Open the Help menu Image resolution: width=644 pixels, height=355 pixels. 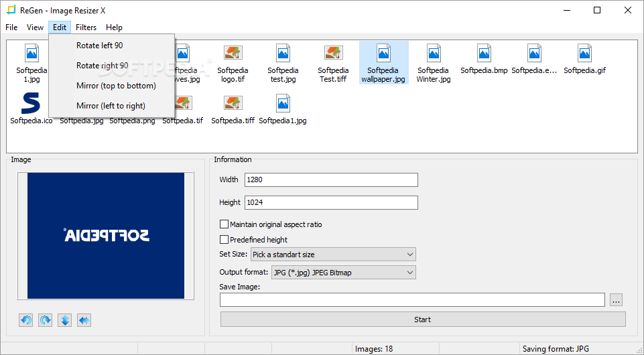[114, 27]
